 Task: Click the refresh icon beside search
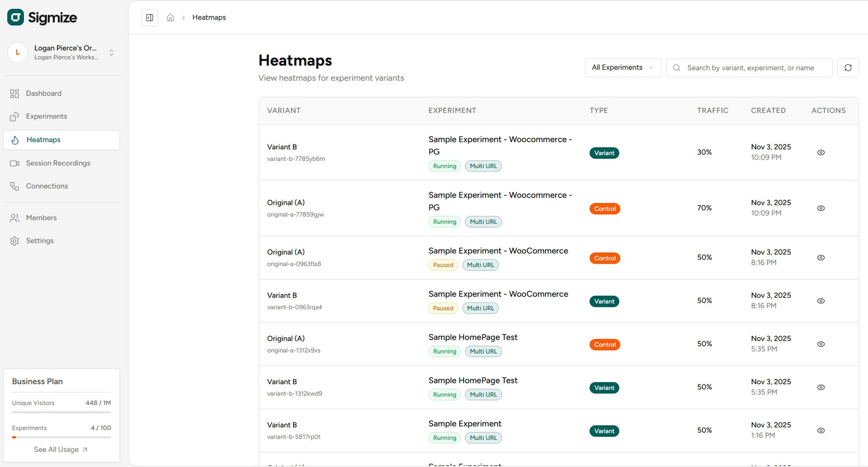point(848,68)
